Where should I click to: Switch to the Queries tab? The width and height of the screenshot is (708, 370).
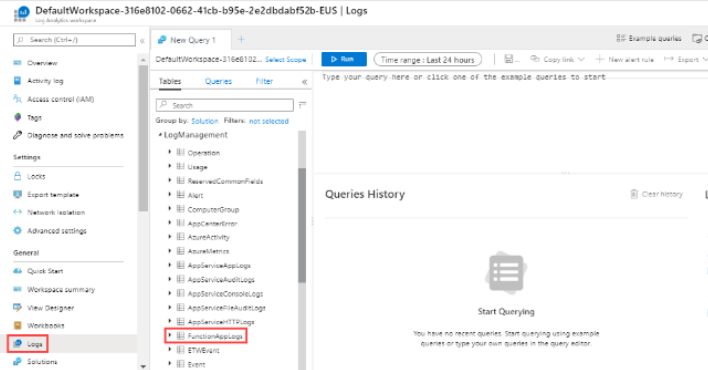coord(218,81)
